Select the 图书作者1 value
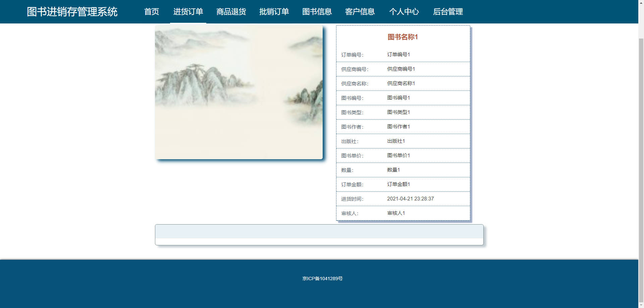Viewport: 644px width, 308px height. [398, 126]
